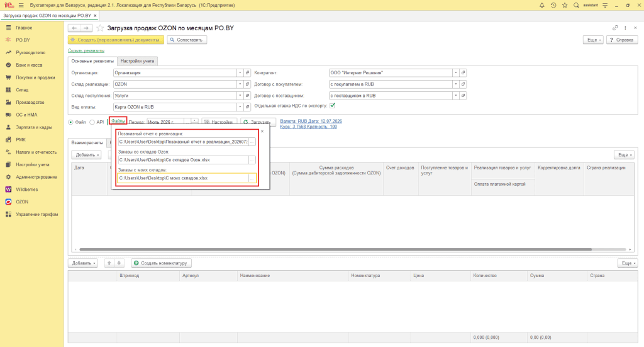Copy link to this form icon
644x347 pixels.
tap(615, 28)
